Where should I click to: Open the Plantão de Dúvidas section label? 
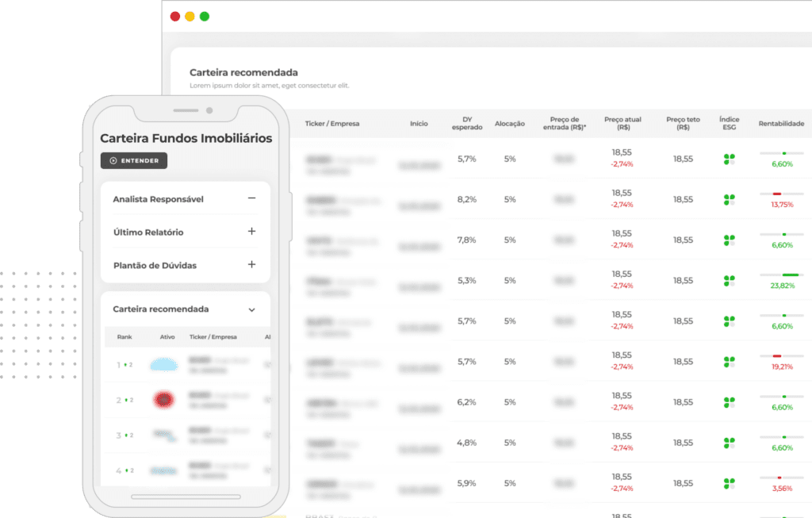[x=155, y=265]
